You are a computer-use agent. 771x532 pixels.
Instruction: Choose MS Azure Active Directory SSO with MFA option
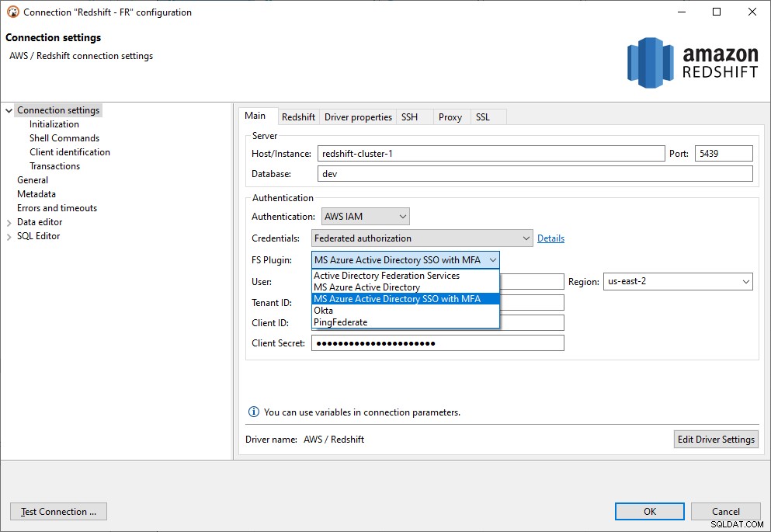click(405, 299)
